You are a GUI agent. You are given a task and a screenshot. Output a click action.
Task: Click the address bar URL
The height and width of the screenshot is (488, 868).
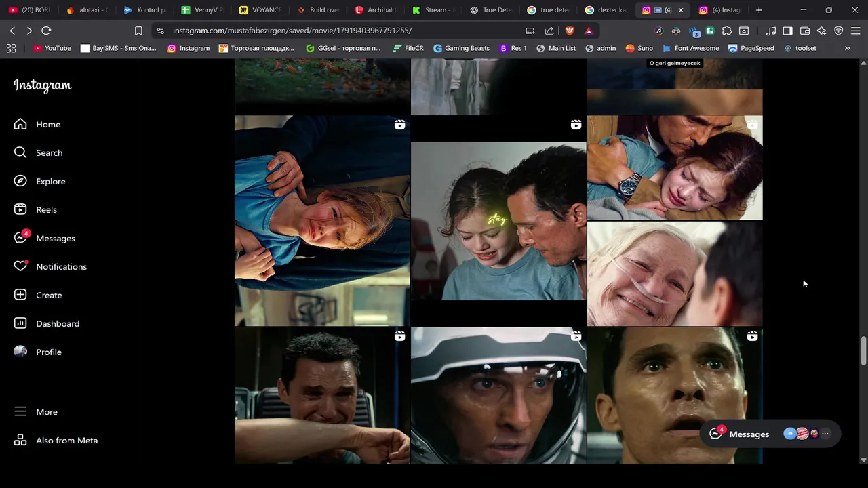coord(292,30)
